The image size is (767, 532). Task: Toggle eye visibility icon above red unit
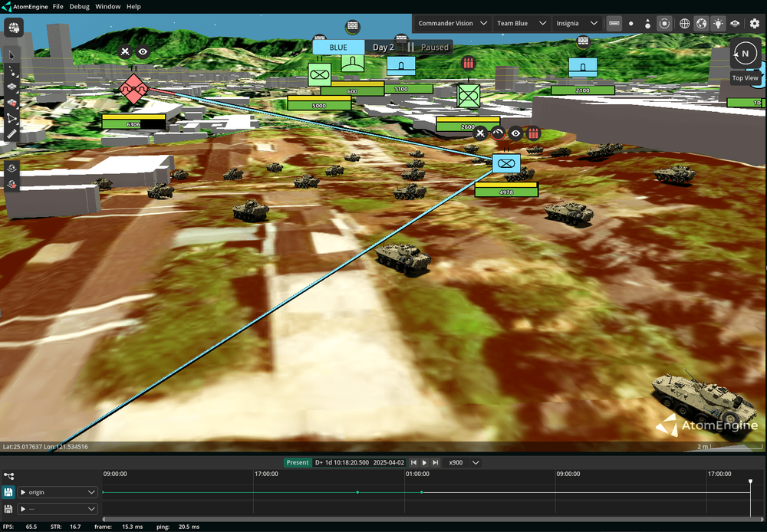click(143, 52)
